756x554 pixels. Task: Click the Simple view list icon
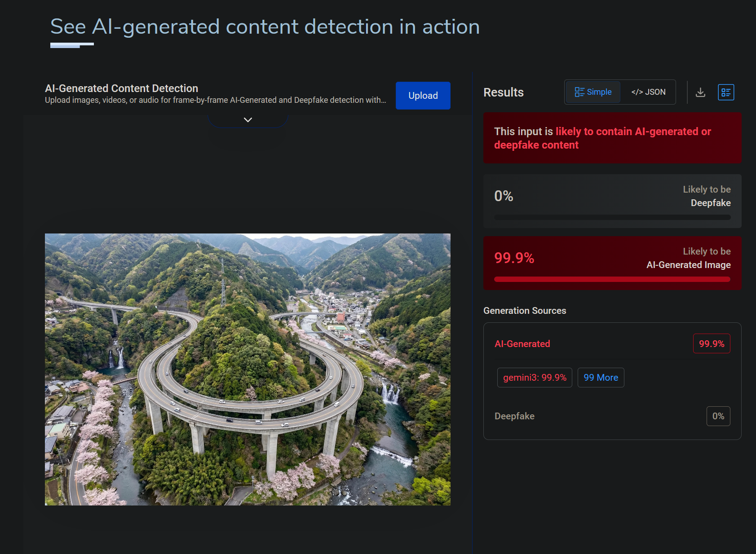pos(579,92)
